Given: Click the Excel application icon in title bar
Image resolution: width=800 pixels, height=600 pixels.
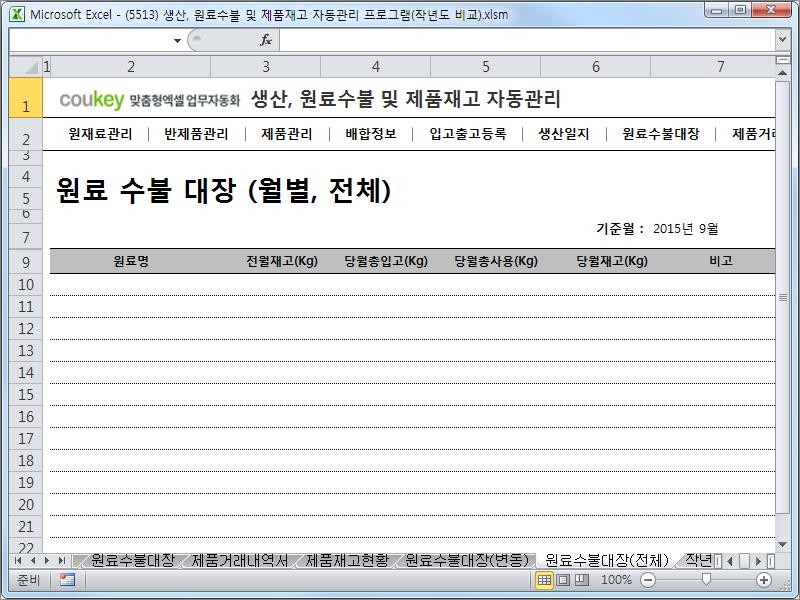Looking at the screenshot, I should 17,14.
